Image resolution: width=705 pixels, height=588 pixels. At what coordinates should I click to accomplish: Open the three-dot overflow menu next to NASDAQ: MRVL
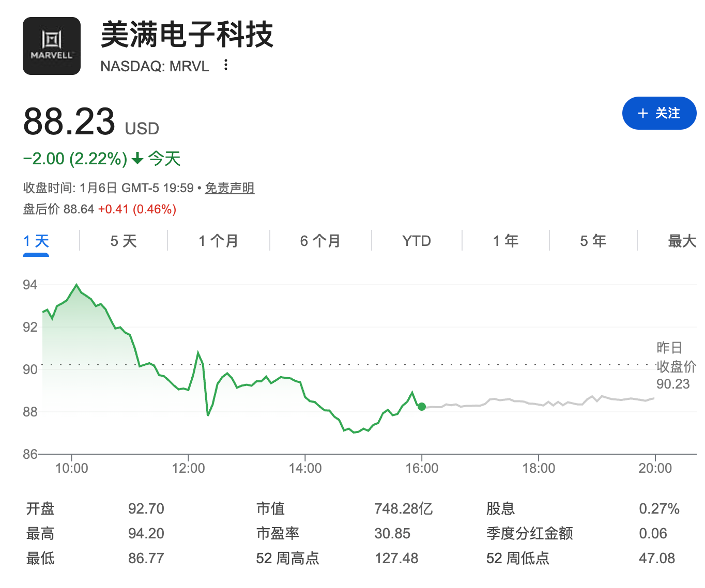click(226, 65)
